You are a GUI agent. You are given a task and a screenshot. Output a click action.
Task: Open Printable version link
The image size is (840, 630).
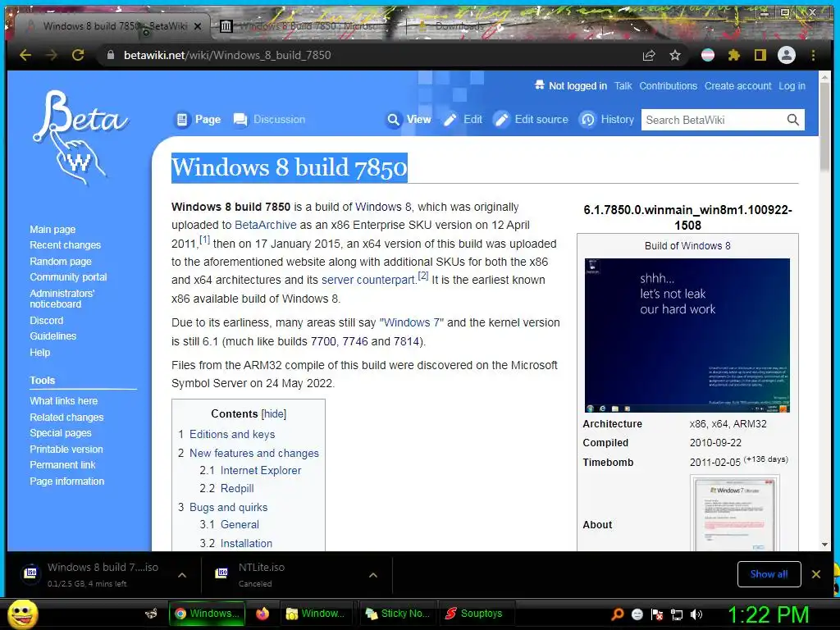click(66, 449)
